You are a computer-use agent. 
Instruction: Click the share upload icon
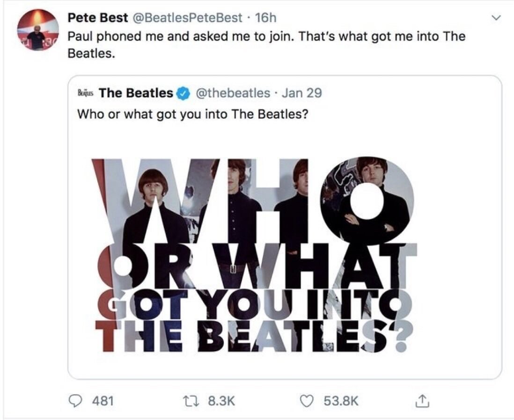coord(422,401)
